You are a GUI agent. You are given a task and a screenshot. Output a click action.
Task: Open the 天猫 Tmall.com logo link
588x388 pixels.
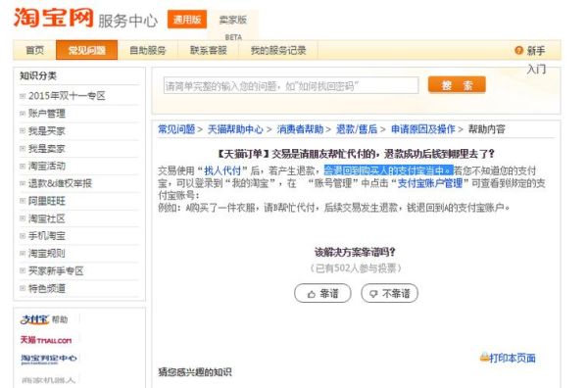tap(46, 340)
